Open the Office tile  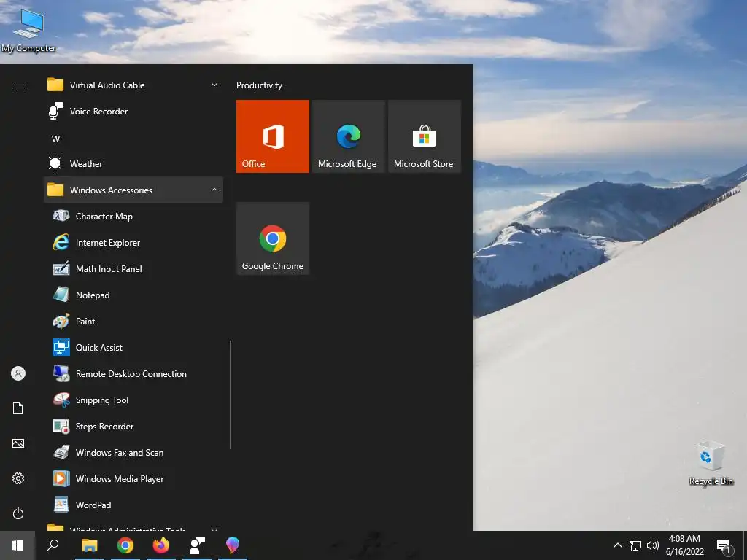pos(273,136)
